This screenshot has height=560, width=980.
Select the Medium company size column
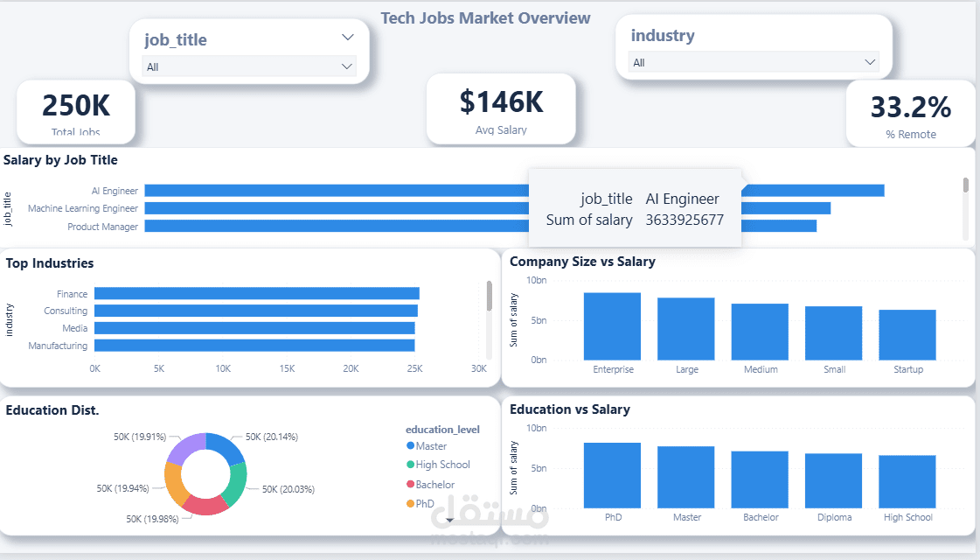760,332
